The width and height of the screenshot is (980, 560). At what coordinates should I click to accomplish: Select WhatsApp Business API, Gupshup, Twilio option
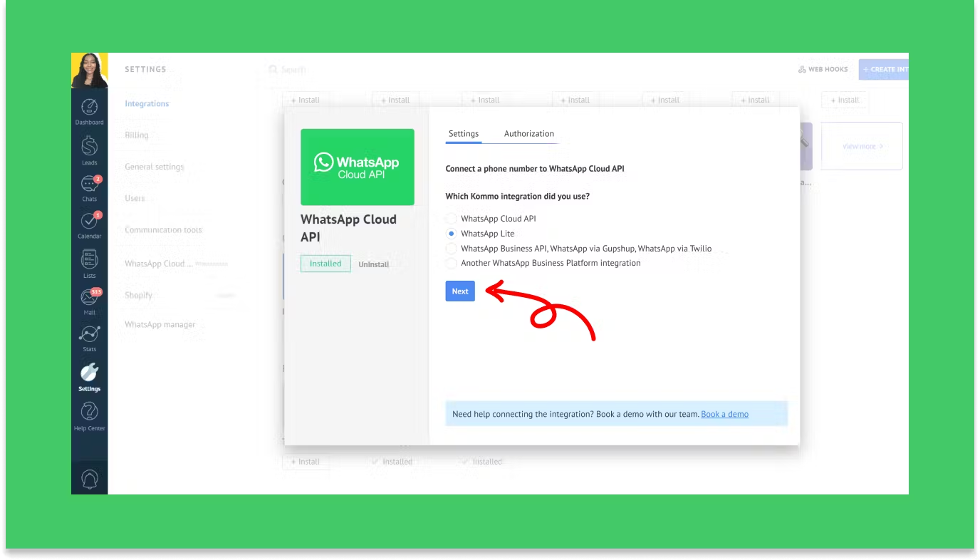tap(451, 249)
